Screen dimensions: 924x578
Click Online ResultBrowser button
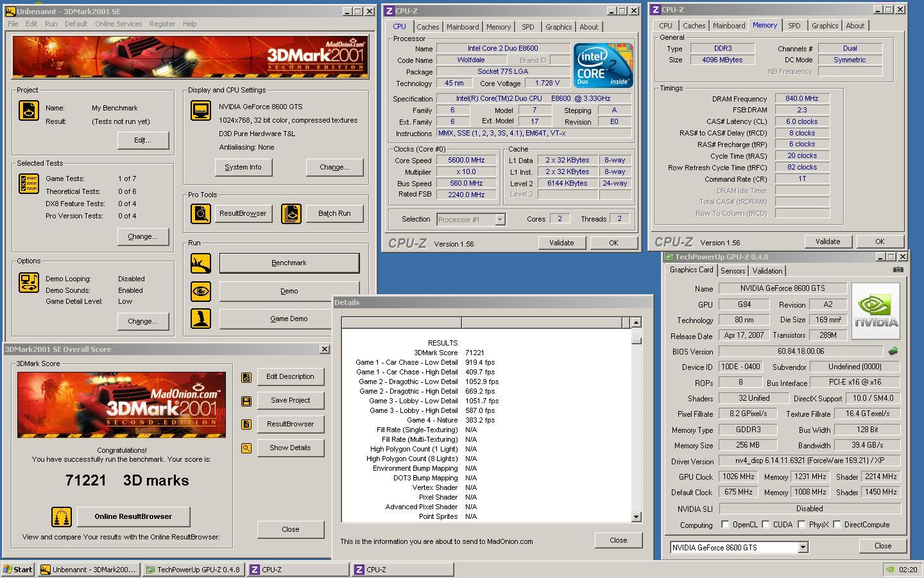[x=133, y=516]
